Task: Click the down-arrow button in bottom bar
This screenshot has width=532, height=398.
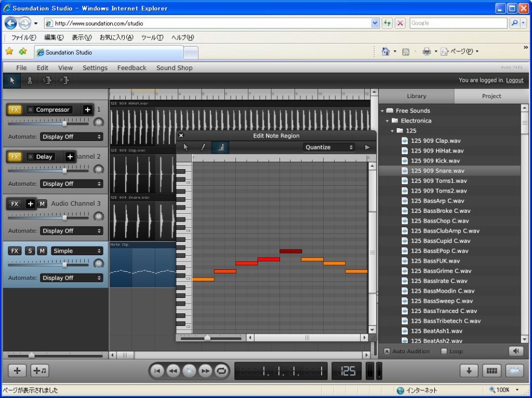Action: coord(469,370)
